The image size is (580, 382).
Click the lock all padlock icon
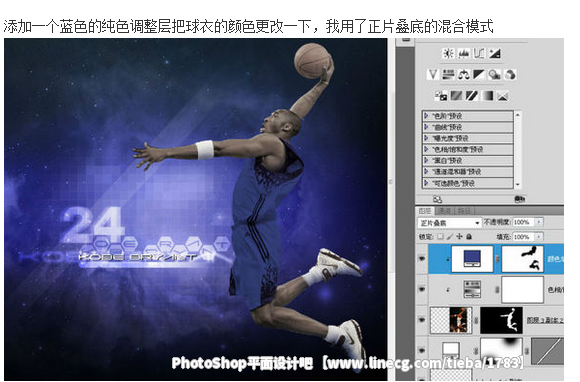pos(469,236)
